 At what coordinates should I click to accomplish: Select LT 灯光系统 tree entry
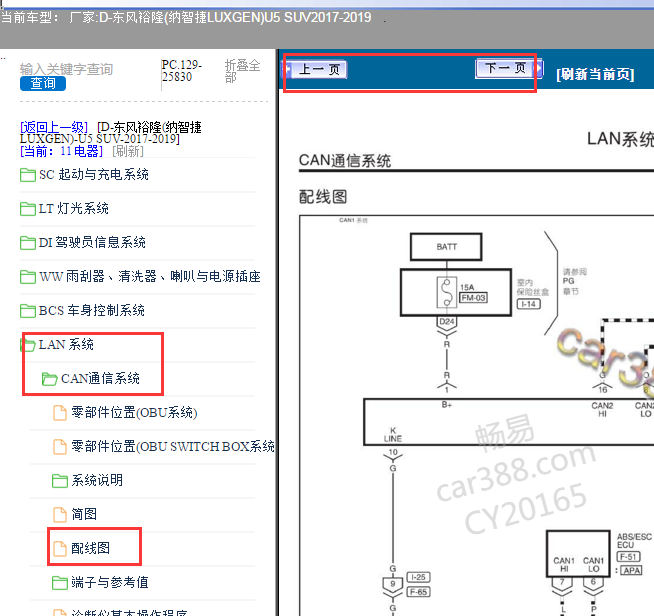pyautogui.click(x=74, y=208)
